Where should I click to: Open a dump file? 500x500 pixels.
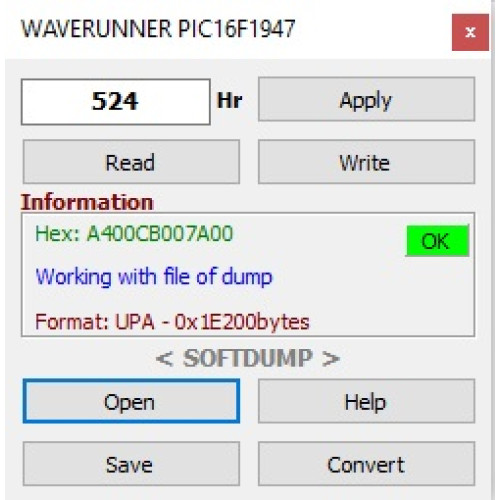(x=131, y=401)
